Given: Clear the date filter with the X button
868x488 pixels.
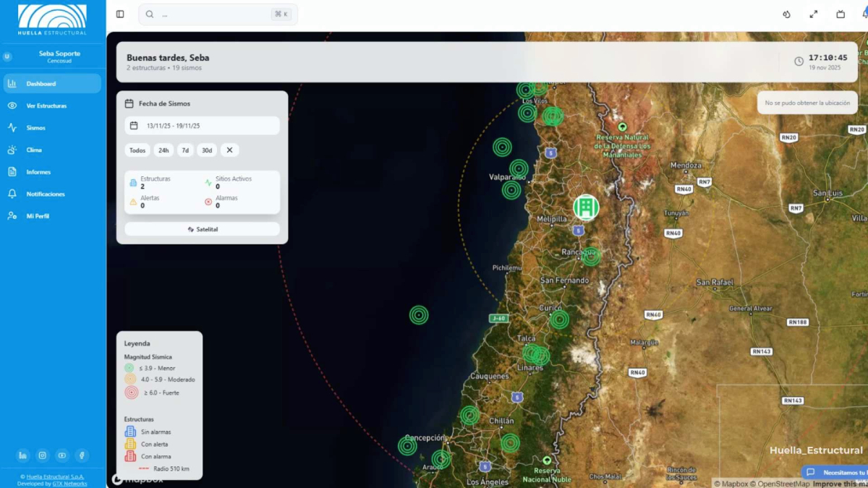Looking at the screenshot, I should 229,150.
